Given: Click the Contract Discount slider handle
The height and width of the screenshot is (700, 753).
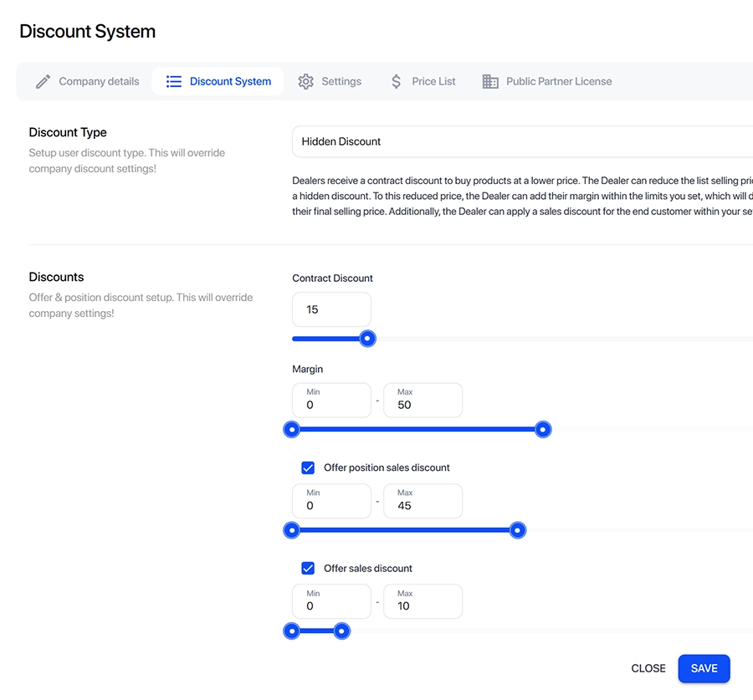Looking at the screenshot, I should point(367,339).
